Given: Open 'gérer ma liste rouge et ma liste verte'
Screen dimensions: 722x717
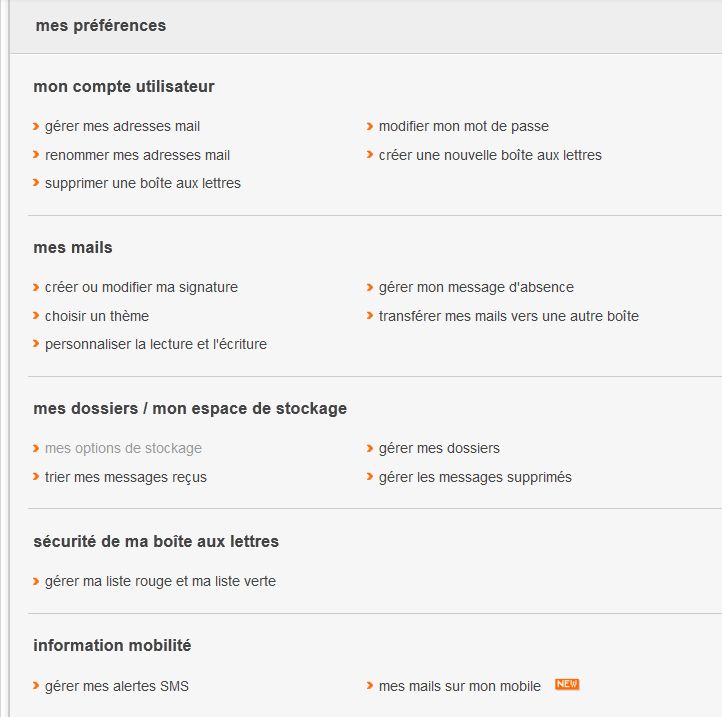Looking at the screenshot, I should [x=160, y=581].
